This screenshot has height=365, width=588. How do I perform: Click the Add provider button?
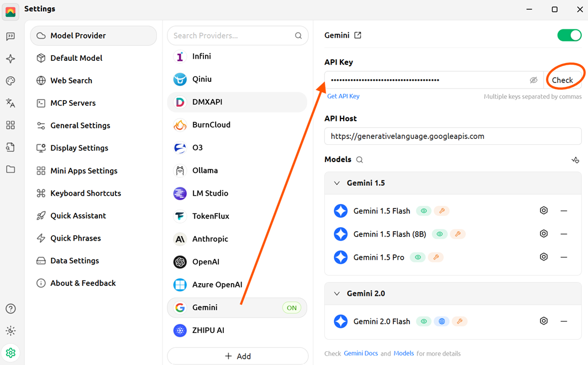(238, 356)
